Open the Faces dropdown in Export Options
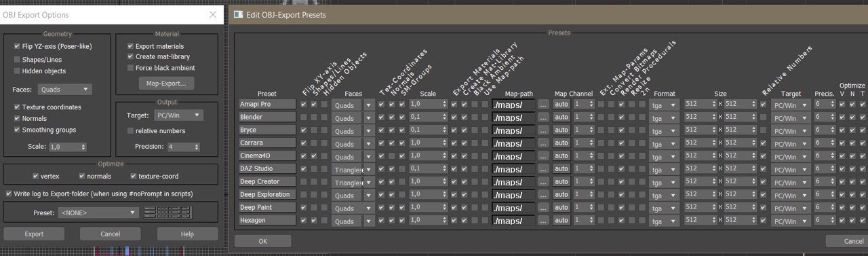This screenshot has width=868, height=256. click(x=65, y=89)
